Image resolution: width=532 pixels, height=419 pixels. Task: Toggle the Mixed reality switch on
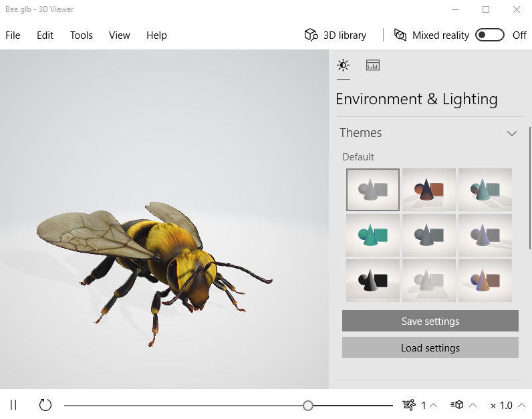(489, 35)
